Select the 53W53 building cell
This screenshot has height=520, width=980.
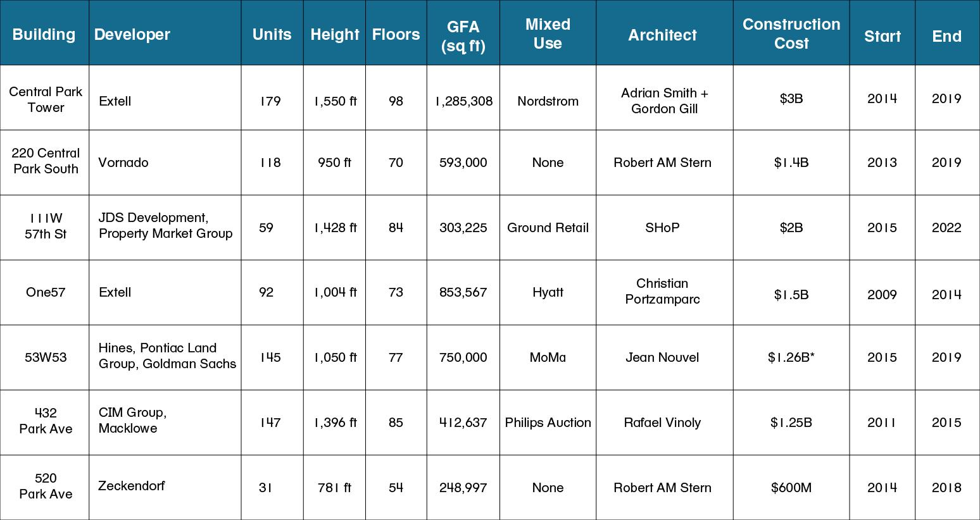pyautogui.click(x=46, y=357)
